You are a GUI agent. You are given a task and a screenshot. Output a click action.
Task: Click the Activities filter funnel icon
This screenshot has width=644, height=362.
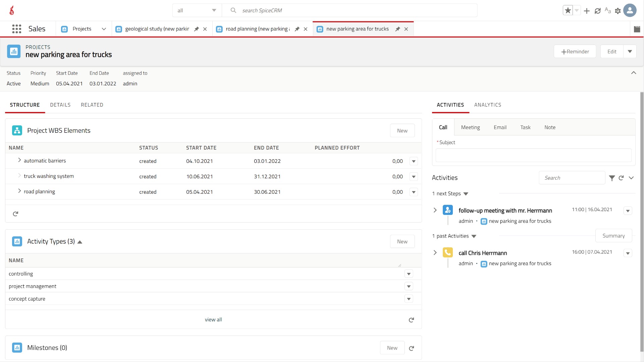pos(612,178)
